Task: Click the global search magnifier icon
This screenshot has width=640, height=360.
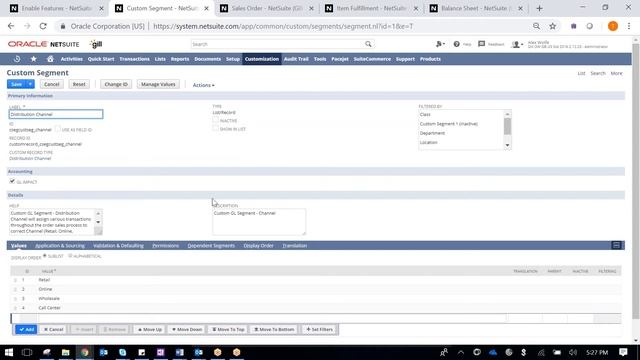Action: (368, 44)
